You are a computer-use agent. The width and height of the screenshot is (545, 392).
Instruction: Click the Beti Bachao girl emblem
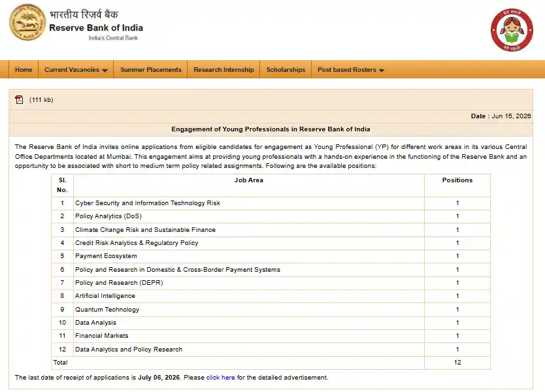[512, 30]
